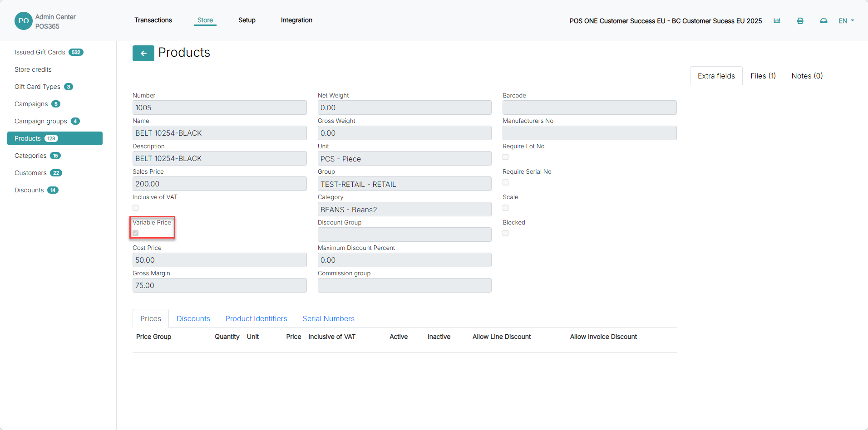Open the Group field TEST-RETAIL - RETAIL

404,184
